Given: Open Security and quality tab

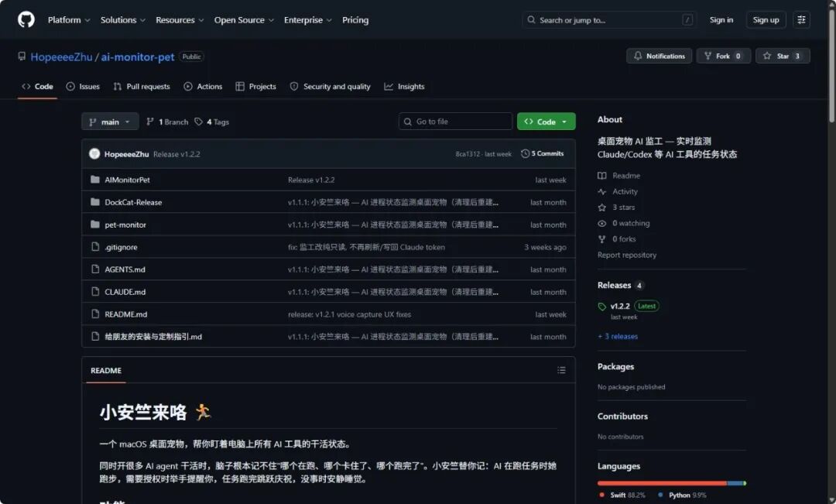Looking at the screenshot, I should coord(330,87).
